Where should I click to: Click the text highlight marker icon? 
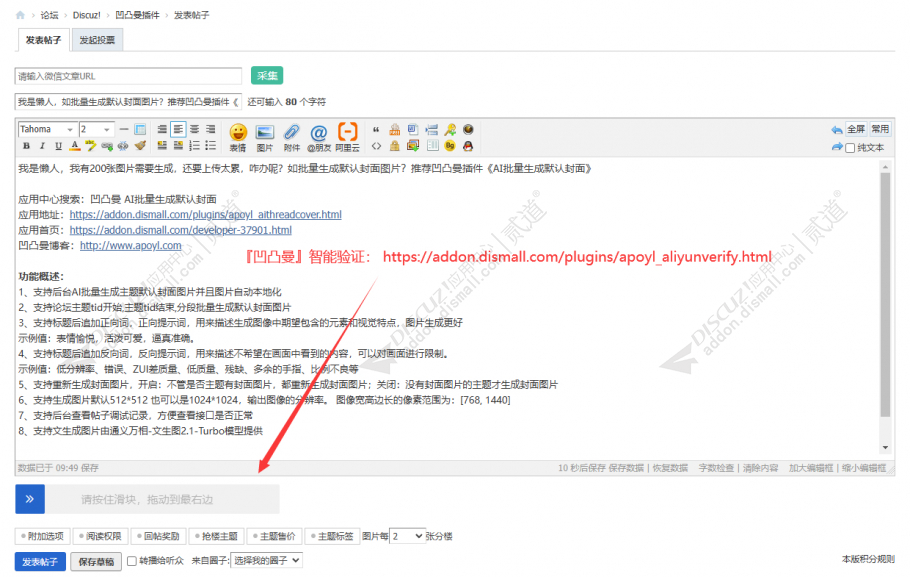tap(91, 146)
